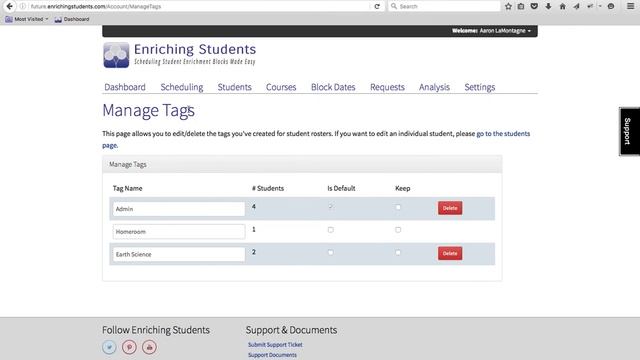Edit the Homeroom tag name field
640x360 pixels.
coord(179,231)
